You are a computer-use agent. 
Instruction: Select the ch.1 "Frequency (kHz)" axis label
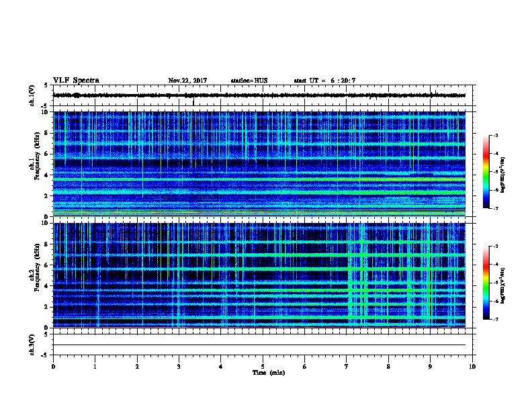pyautogui.click(x=37, y=156)
